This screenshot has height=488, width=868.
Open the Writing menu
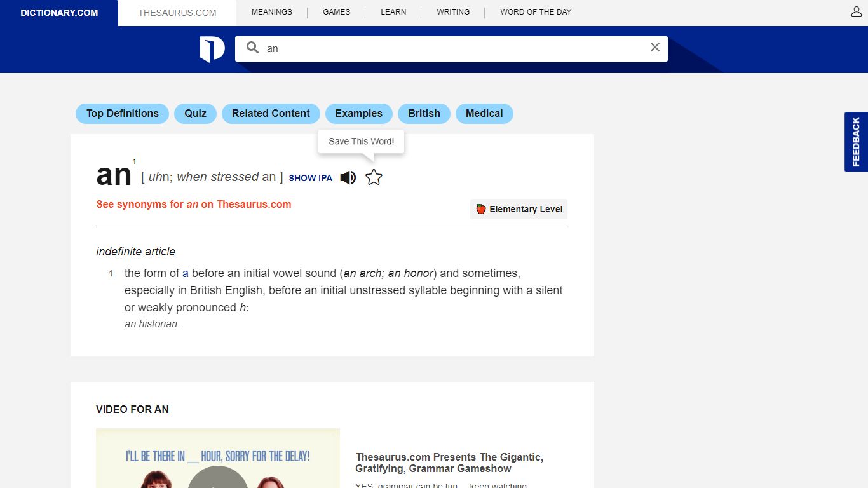coord(453,12)
